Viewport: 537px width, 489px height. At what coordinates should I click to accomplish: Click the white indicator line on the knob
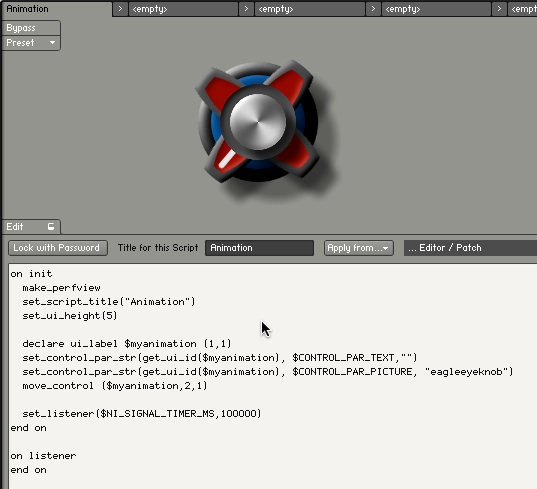click(x=227, y=159)
